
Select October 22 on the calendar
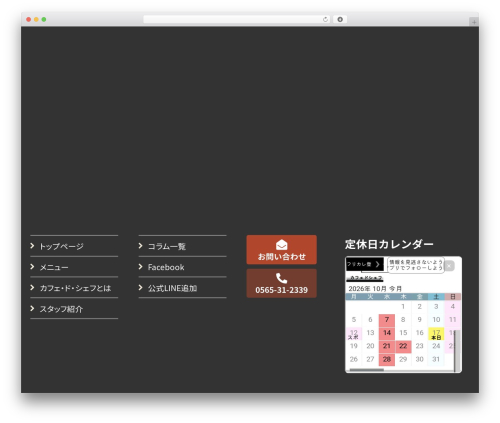(403, 346)
